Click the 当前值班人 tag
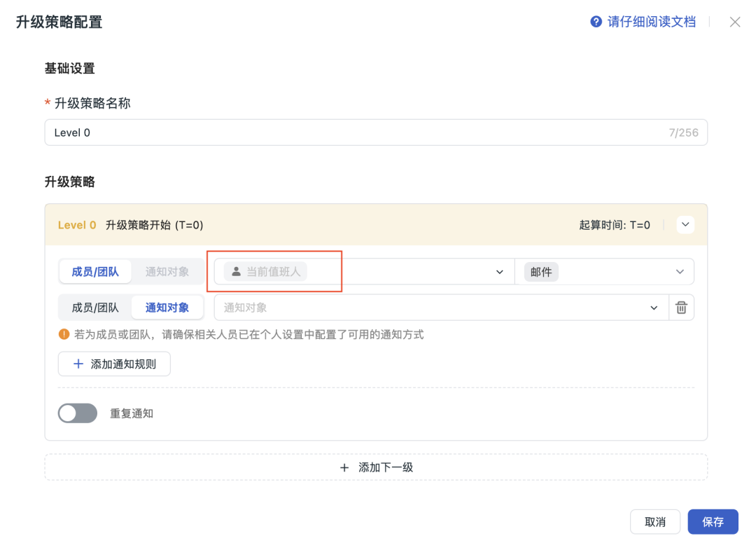 (266, 272)
